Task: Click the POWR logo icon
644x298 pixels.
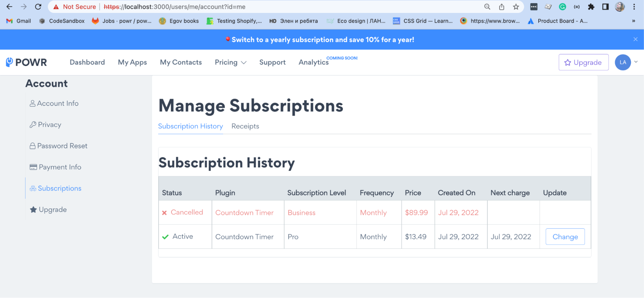Action: click(x=10, y=62)
